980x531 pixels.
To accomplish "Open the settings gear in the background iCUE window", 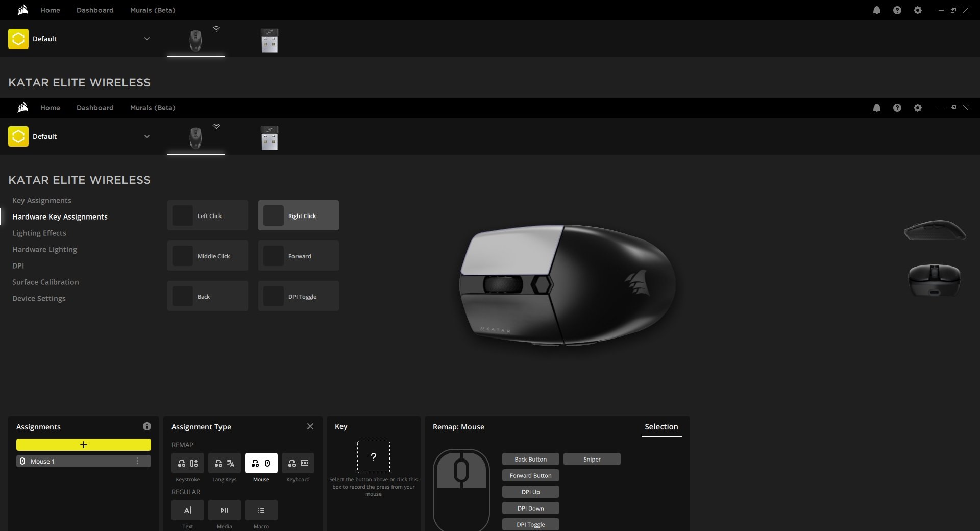I will (918, 10).
